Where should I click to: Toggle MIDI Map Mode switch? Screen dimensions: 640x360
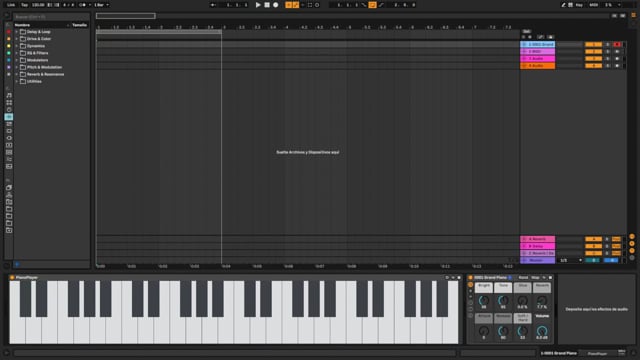pos(594,5)
